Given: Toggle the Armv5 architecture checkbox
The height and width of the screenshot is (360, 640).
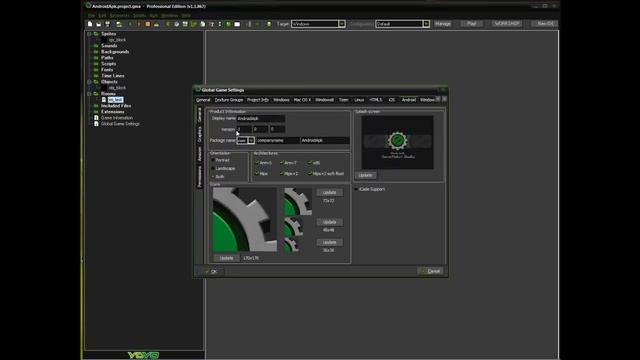Looking at the screenshot, I should tap(257, 162).
